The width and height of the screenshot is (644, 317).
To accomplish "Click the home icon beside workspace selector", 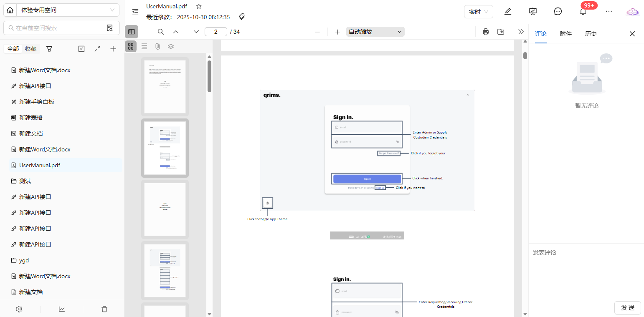I will point(10,10).
